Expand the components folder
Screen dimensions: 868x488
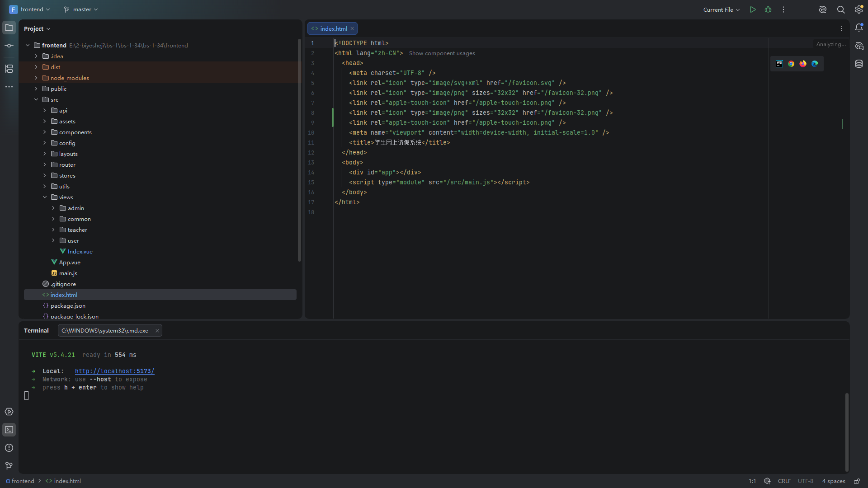(45, 132)
